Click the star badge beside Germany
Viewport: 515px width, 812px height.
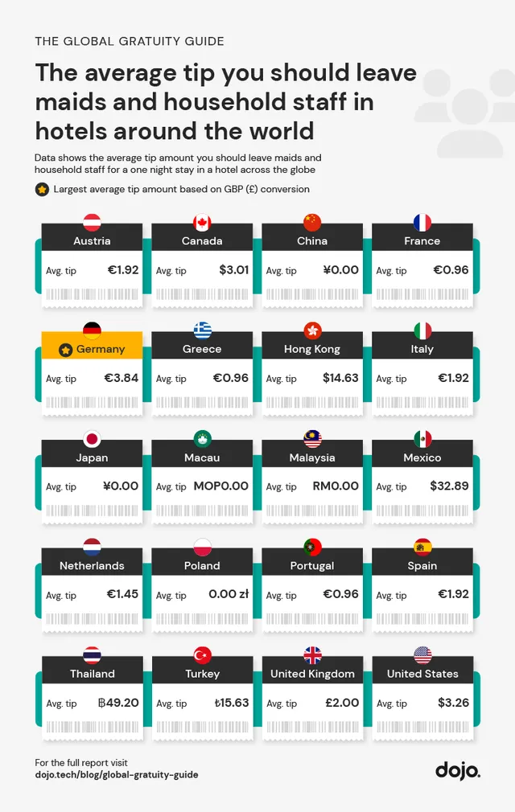pyautogui.click(x=66, y=350)
